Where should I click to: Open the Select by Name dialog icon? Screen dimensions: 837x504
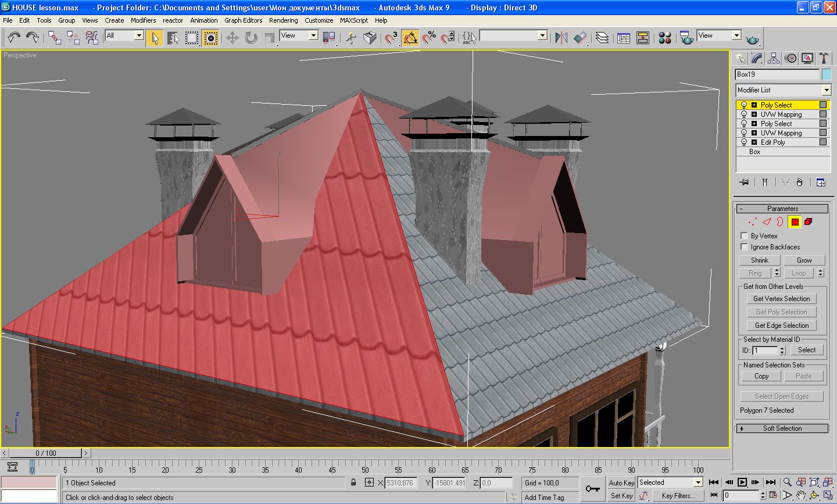(x=173, y=38)
